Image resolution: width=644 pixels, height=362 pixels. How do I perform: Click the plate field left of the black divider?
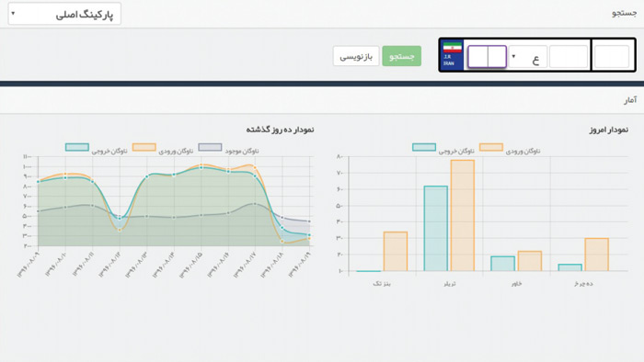tap(569, 57)
